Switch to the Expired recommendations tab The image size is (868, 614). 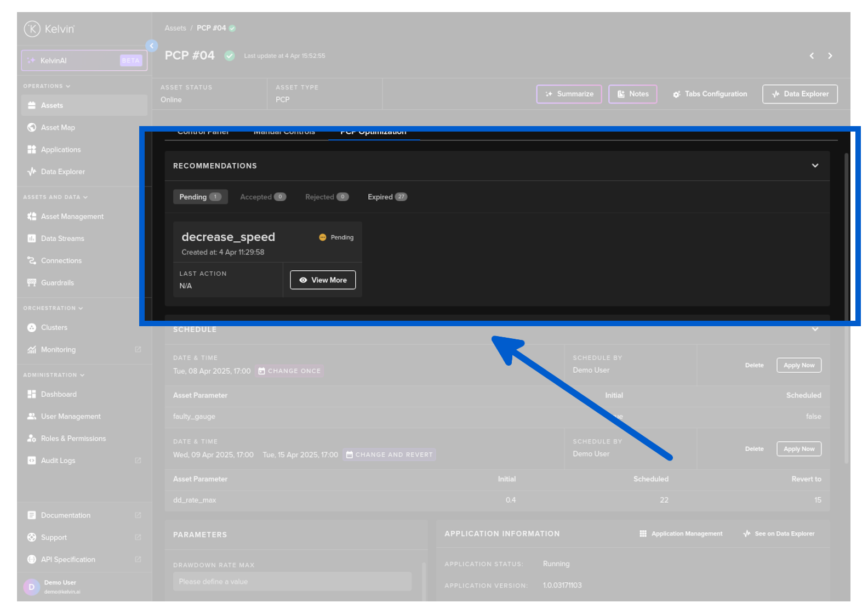tap(387, 197)
